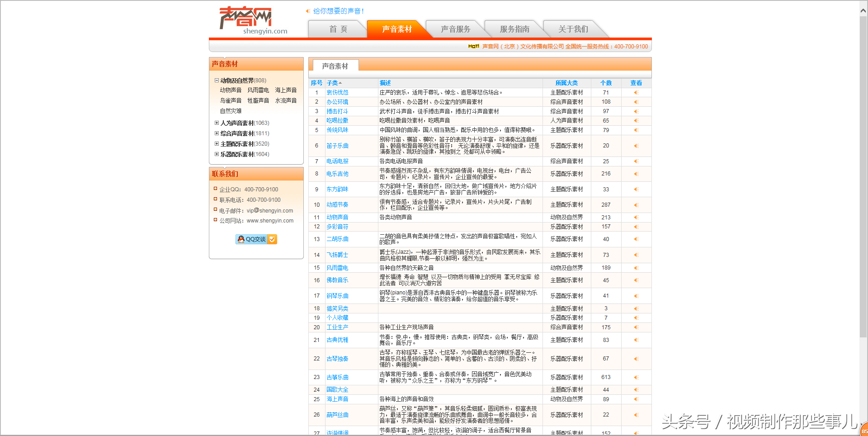868x436 pixels.
Task: Open the 服务指南 navigation tab
Action: [x=514, y=29]
